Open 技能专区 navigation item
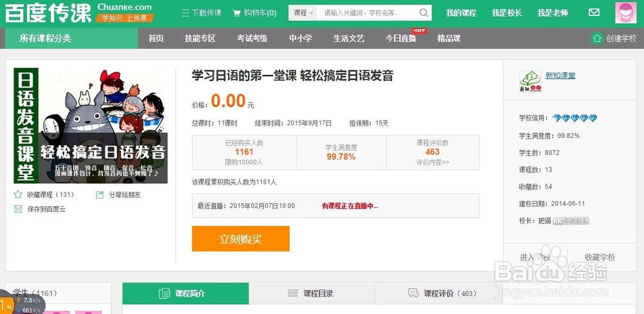 click(x=200, y=38)
